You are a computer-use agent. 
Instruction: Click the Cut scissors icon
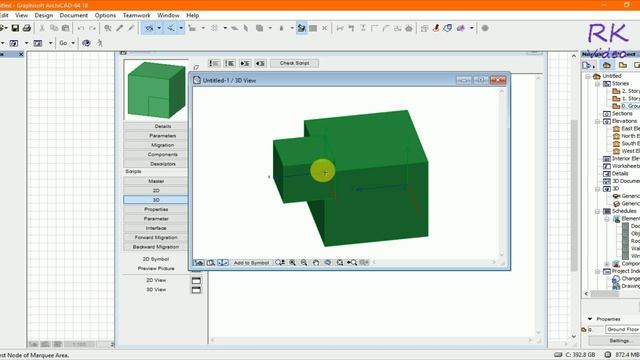pyautogui.click(x=42, y=28)
